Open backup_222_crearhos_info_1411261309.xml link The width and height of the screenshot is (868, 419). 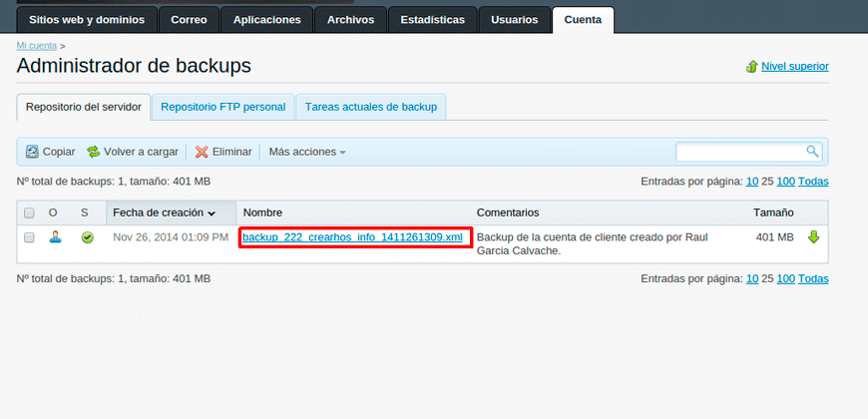(x=352, y=237)
